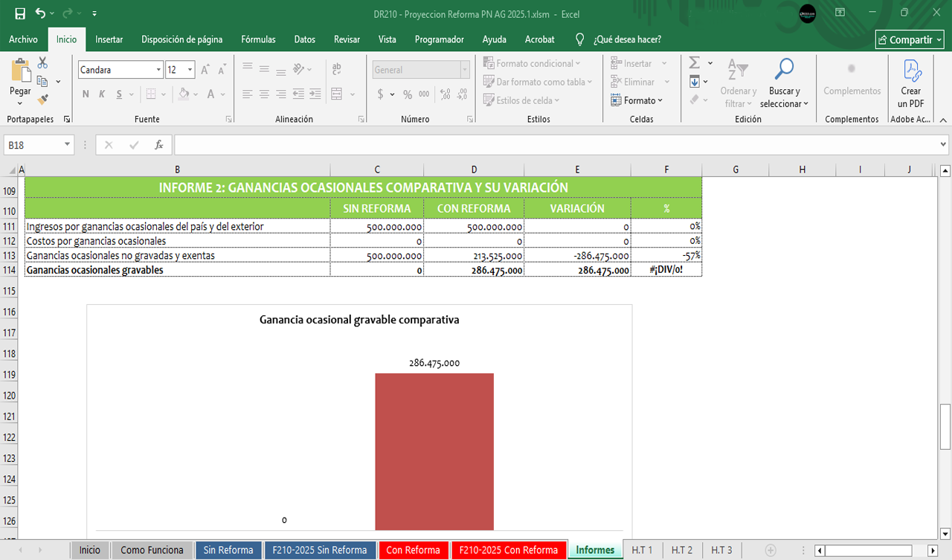Collapse the ribbon with chevron
The width and height of the screenshot is (952, 560).
[x=943, y=120]
